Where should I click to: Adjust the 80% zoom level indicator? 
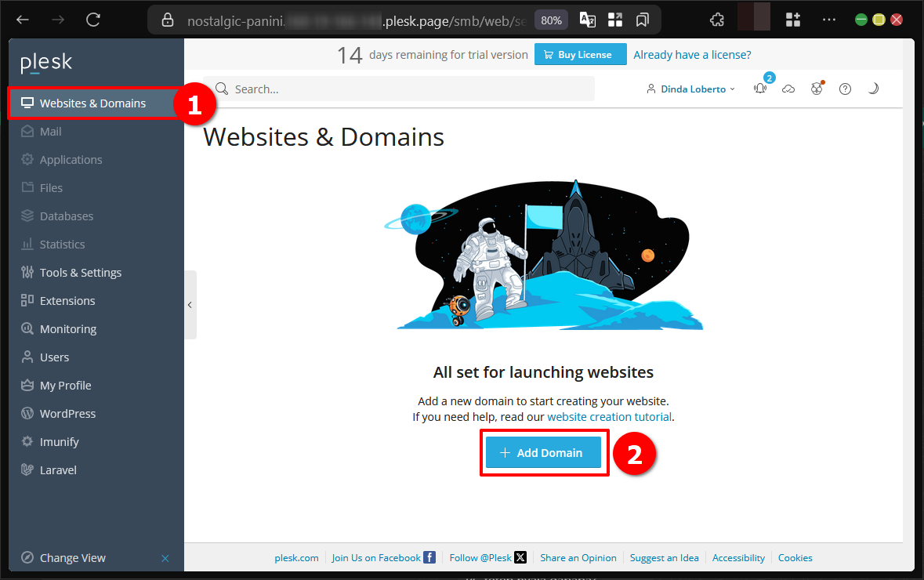[551, 20]
